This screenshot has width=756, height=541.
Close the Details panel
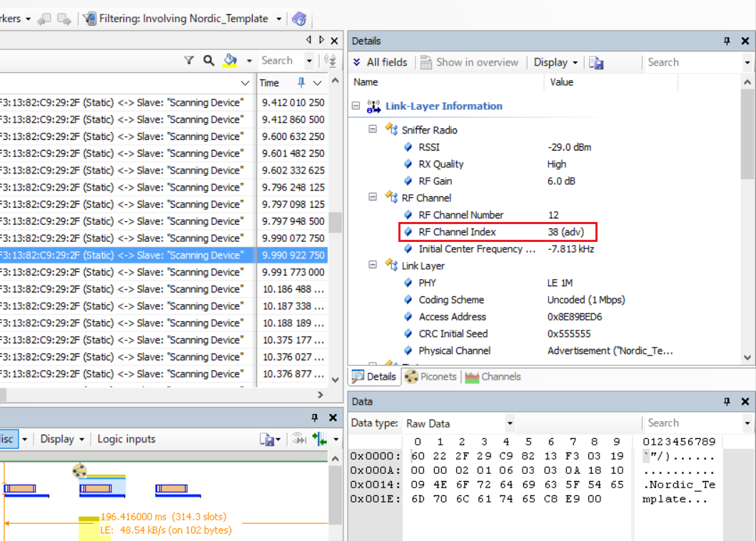[x=745, y=41]
